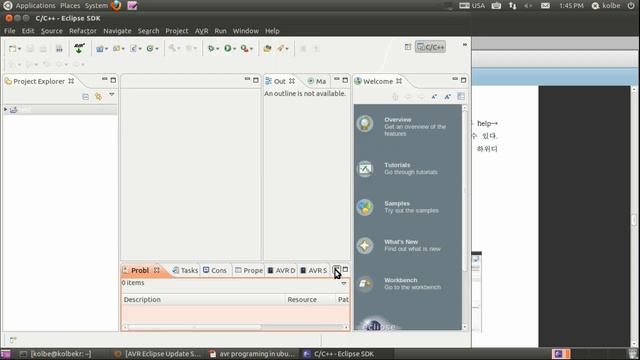This screenshot has width=640, height=360.
Task: Click the Tutorials chalkboard icon
Action: pos(365,169)
